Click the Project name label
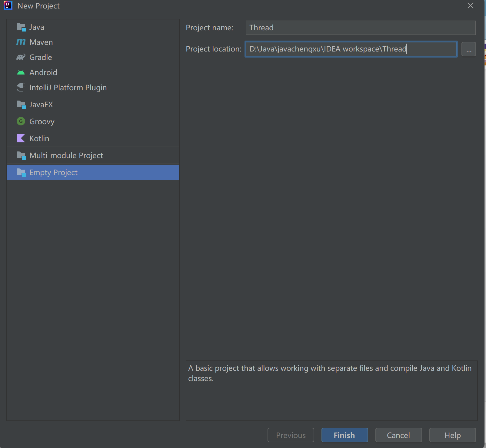Screen dimensions: 486x448 pos(210,28)
